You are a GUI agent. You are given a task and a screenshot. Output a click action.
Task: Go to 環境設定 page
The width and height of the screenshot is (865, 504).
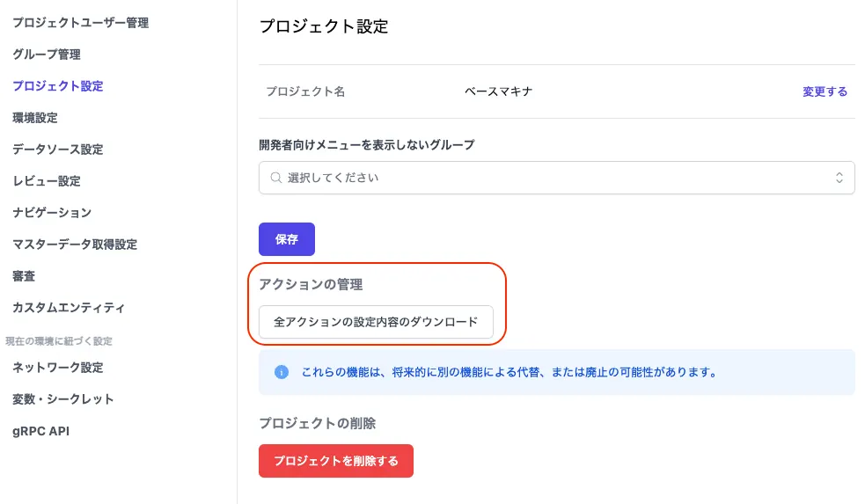(34, 118)
